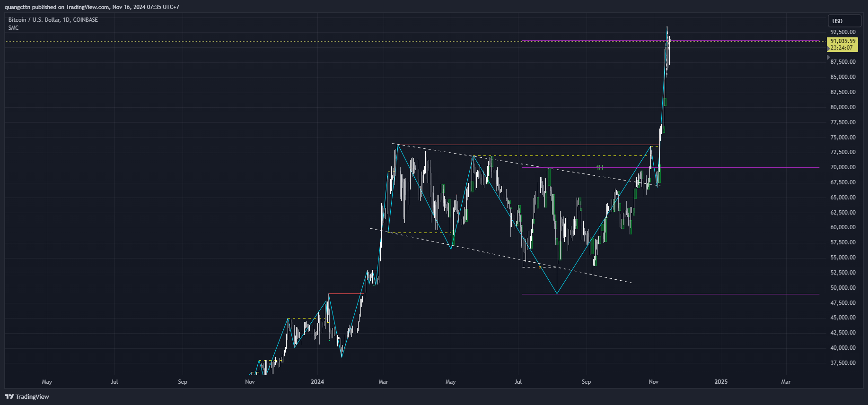The width and height of the screenshot is (868, 405).
Task: Click the 60,000.00 price axis label
Action: (843, 227)
